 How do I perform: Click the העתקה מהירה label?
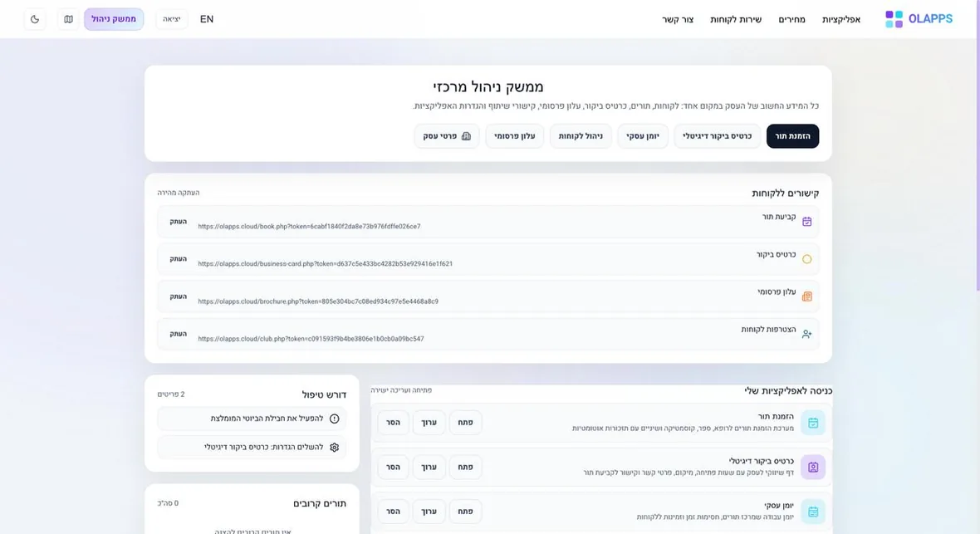click(179, 193)
